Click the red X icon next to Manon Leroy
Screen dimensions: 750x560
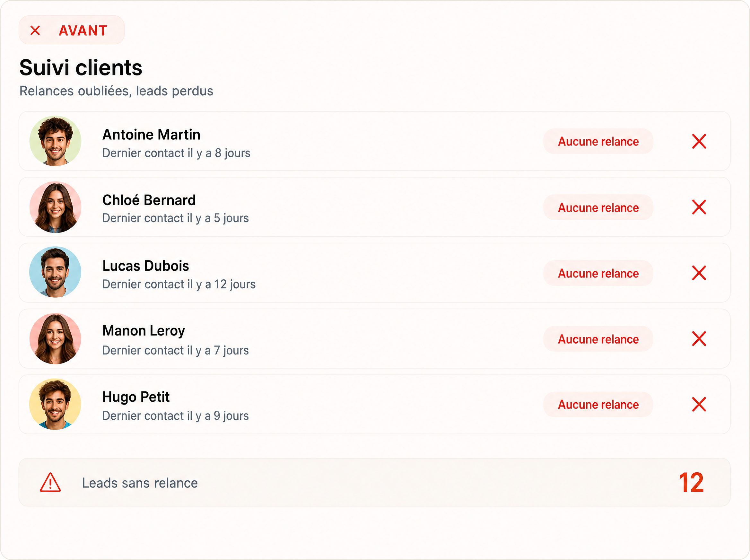click(x=699, y=339)
